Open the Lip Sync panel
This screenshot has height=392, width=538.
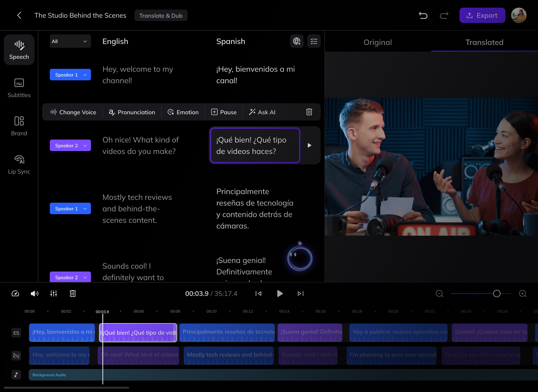[19, 164]
